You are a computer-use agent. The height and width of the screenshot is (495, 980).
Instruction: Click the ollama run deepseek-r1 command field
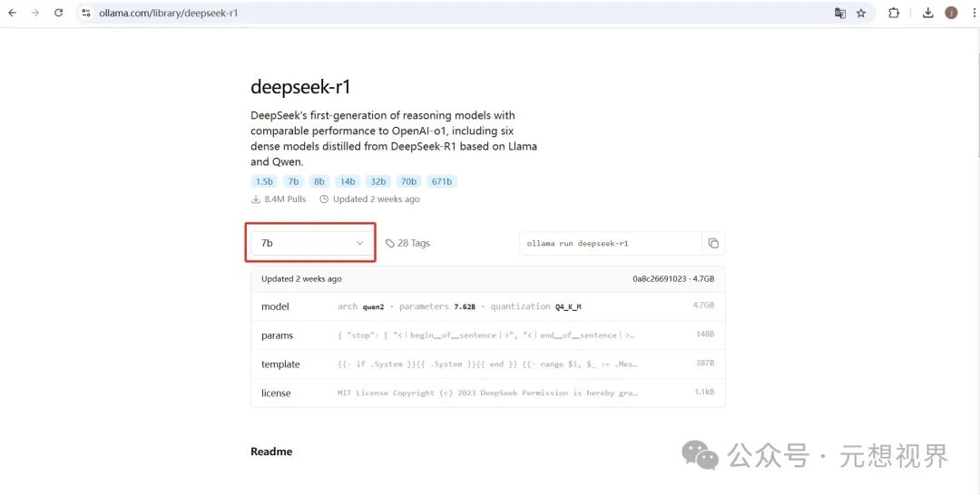(x=611, y=244)
